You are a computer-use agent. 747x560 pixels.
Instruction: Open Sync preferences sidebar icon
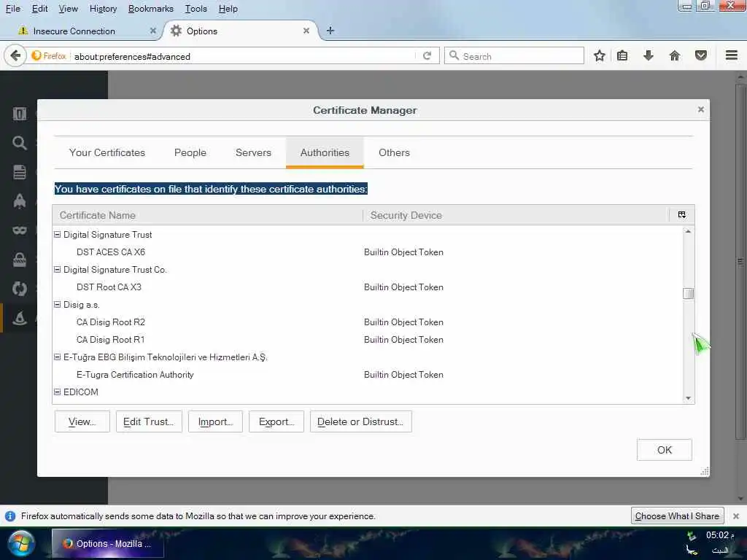coord(20,289)
